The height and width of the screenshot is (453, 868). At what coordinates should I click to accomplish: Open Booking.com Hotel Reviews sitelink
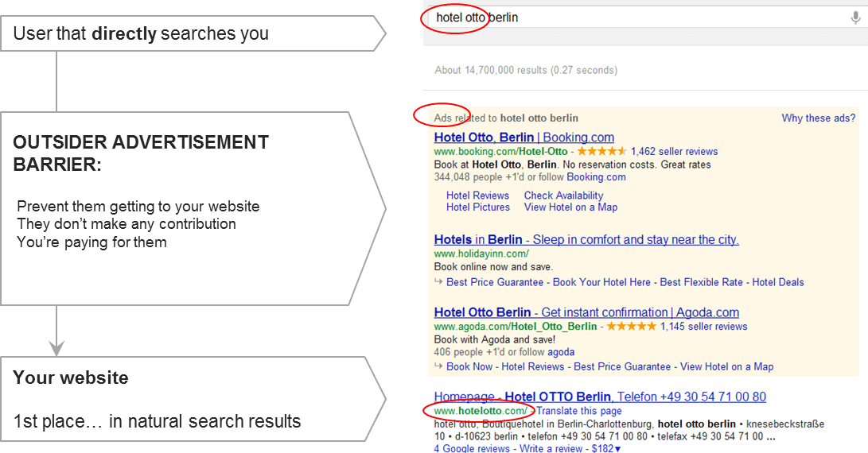pos(477,196)
